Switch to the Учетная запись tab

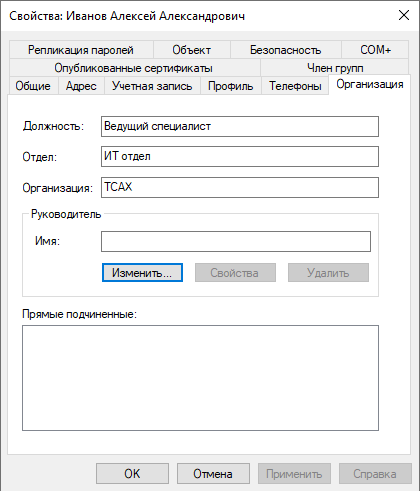click(x=152, y=86)
